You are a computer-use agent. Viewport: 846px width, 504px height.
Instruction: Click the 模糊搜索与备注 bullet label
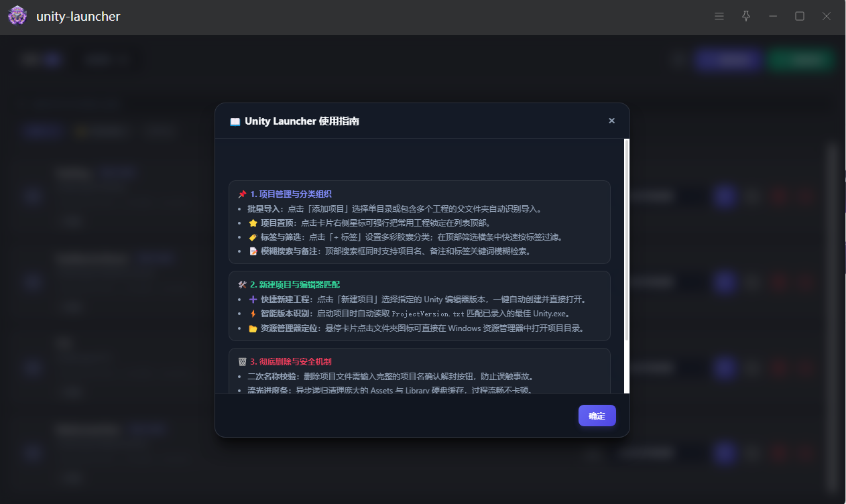point(289,251)
